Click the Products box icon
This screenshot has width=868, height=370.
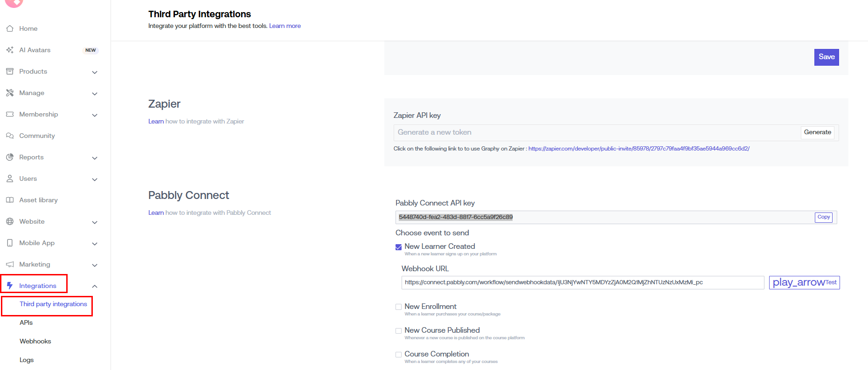pyautogui.click(x=10, y=71)
